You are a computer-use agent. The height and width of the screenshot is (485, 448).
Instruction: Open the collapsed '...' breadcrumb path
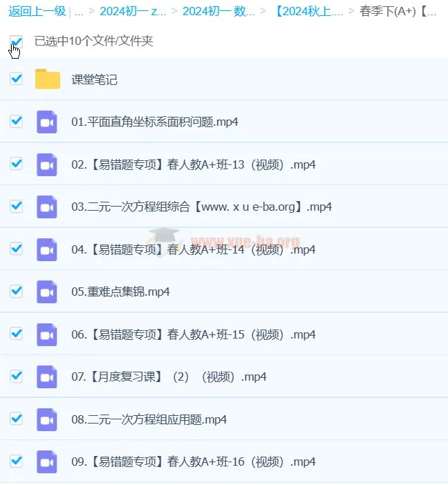pos(79,12)
